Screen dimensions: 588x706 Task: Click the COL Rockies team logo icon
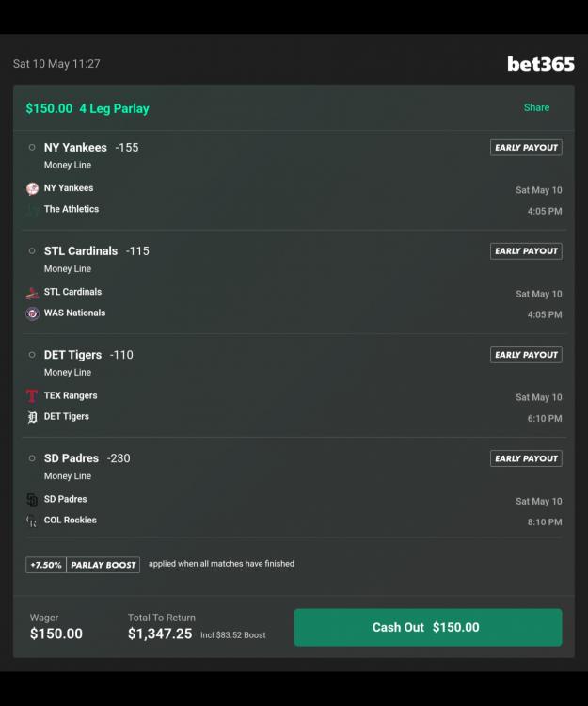[x=32, y=521]
